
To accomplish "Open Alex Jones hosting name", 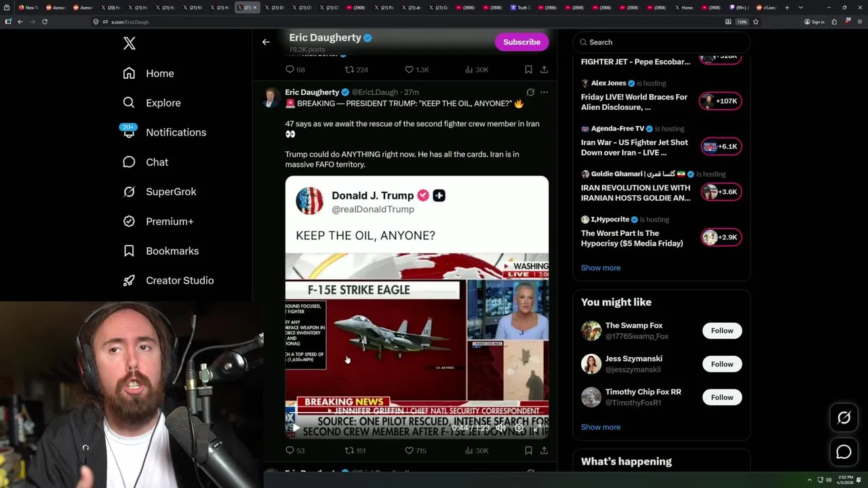I will tap(608, 83).
